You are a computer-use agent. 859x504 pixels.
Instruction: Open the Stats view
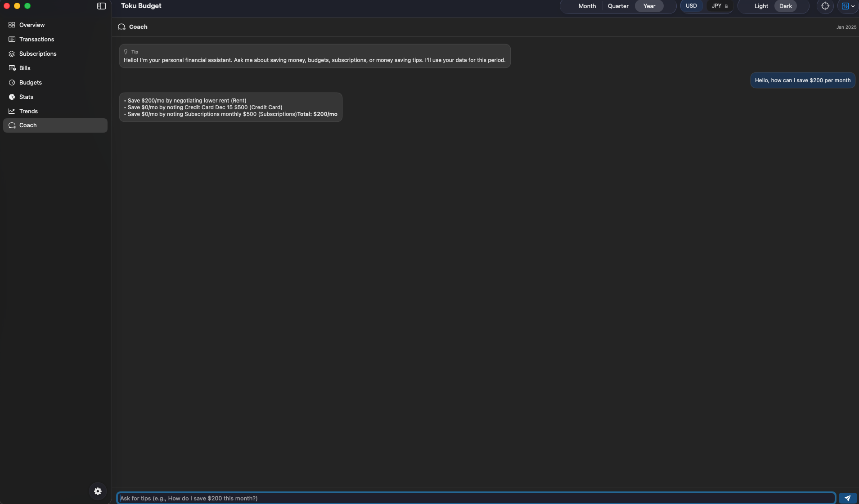pos(26,97)
